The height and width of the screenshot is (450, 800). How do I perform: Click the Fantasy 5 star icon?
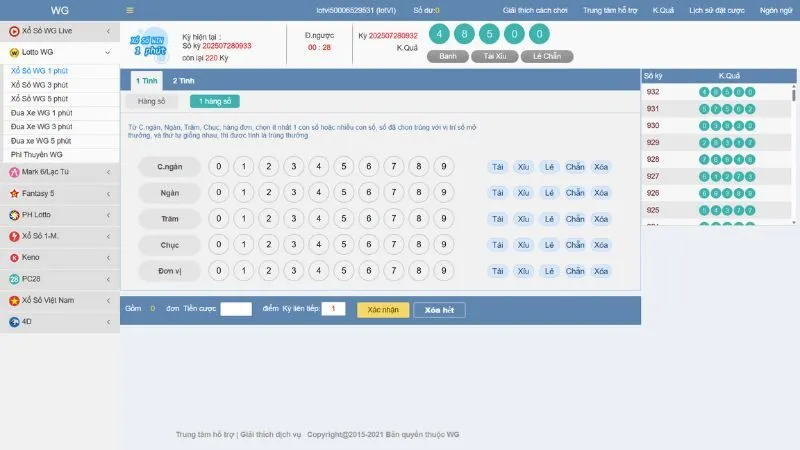point(14,193)
